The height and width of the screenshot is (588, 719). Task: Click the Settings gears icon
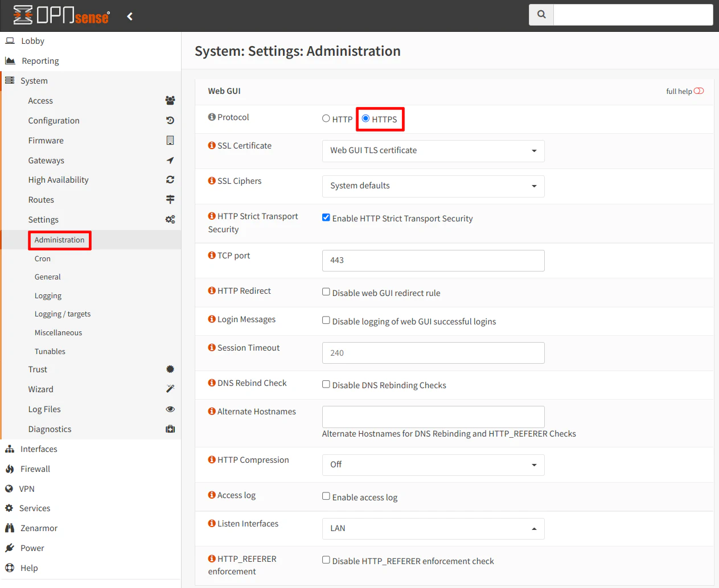(170, 220)
